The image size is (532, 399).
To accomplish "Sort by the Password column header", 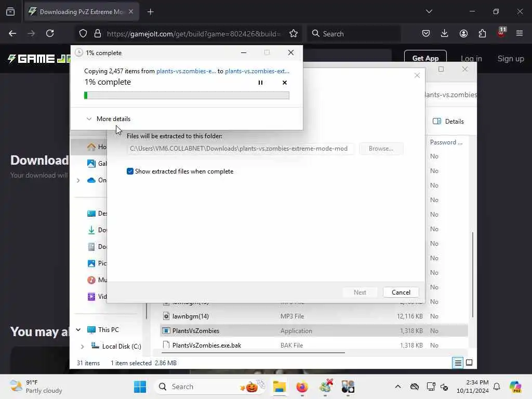I will click(446, 142).
